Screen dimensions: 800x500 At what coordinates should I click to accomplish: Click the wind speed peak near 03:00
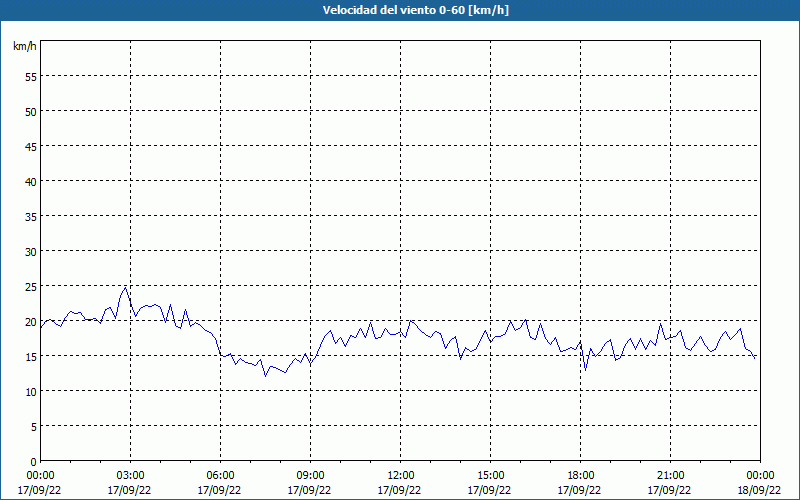click(x=125, y=288)
